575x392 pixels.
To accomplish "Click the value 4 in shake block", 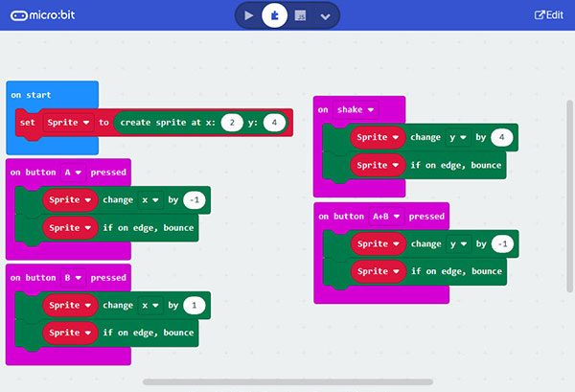I will pos(502,138).
